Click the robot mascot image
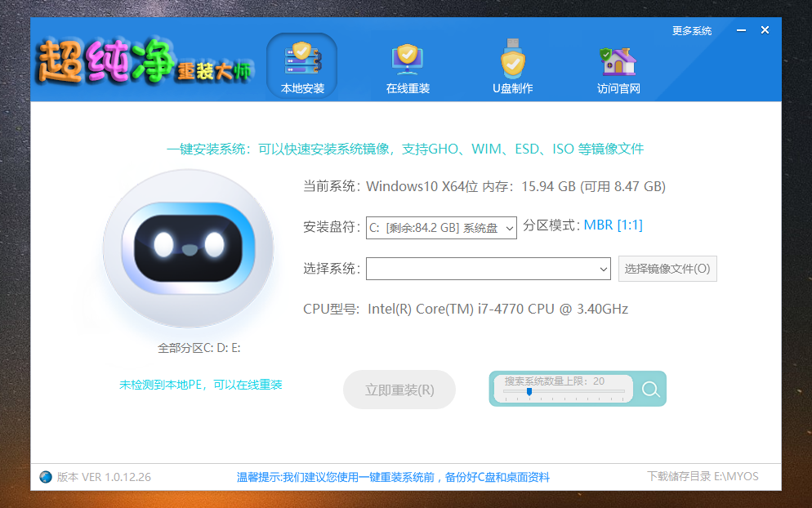Viewport: 812px width, 508px height. tap(189, 249)
